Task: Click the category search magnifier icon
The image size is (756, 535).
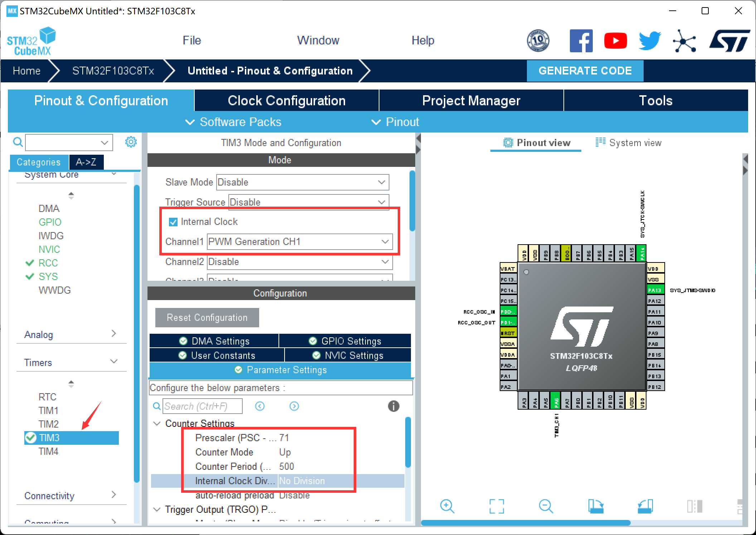Action: pyautogui.click(x=18, y=142)
